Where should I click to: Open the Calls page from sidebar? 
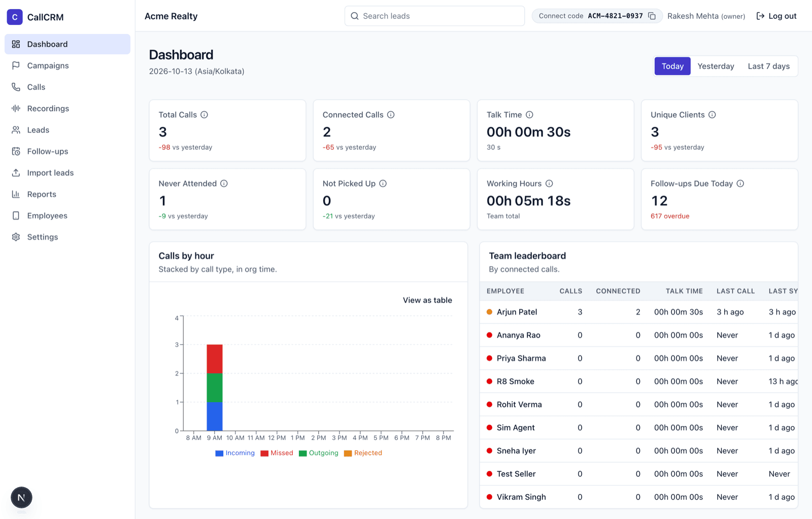67,87
